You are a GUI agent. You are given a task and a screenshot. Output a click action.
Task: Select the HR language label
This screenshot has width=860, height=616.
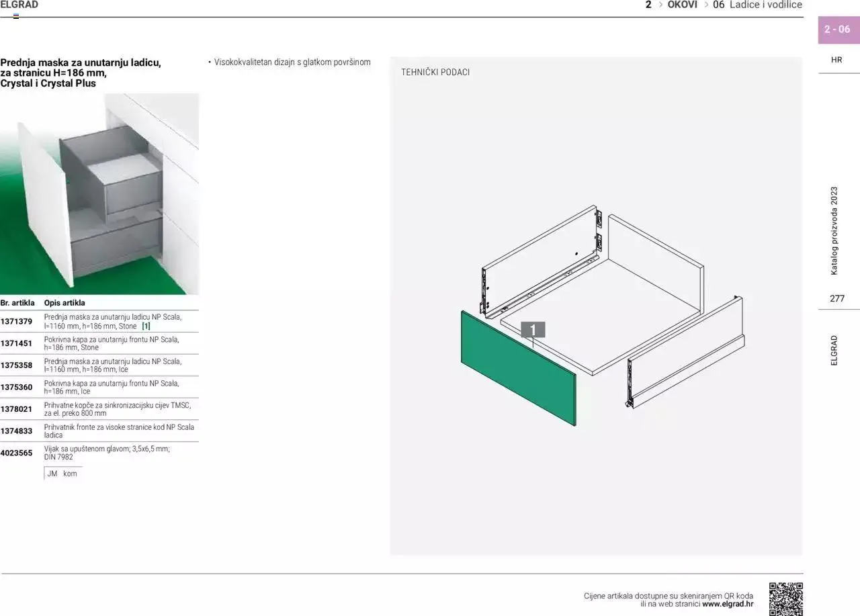coord(836,60)
